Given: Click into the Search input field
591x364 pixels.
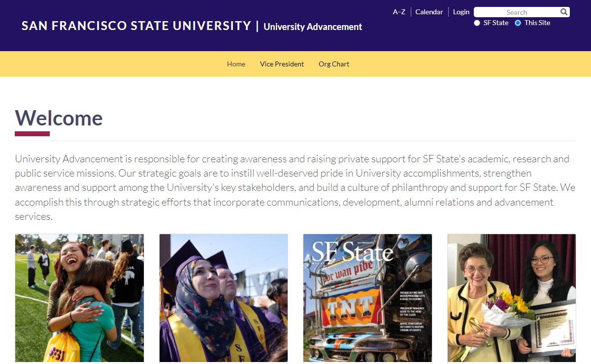Looking at the screenshot, I should coord(516,12).
